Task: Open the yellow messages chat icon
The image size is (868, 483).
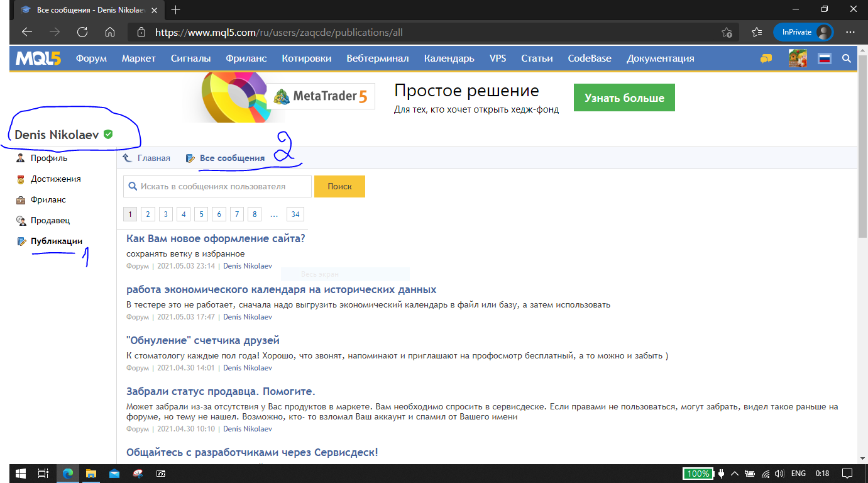Action: click(766, 58)
